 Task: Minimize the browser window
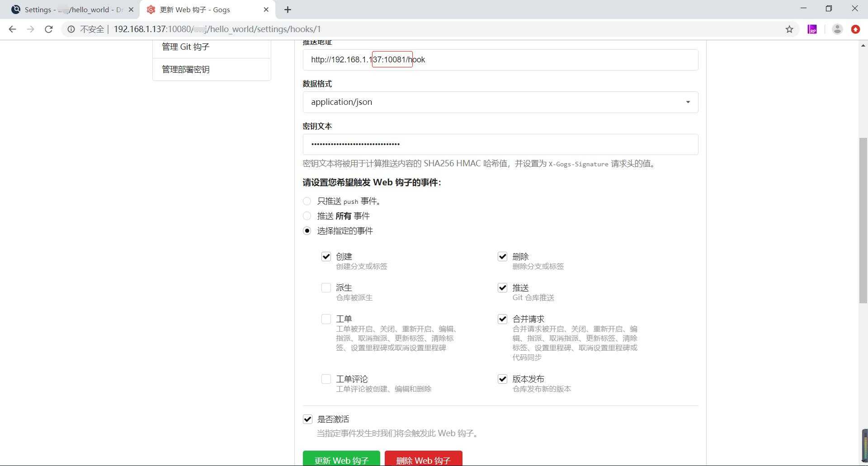803,8
